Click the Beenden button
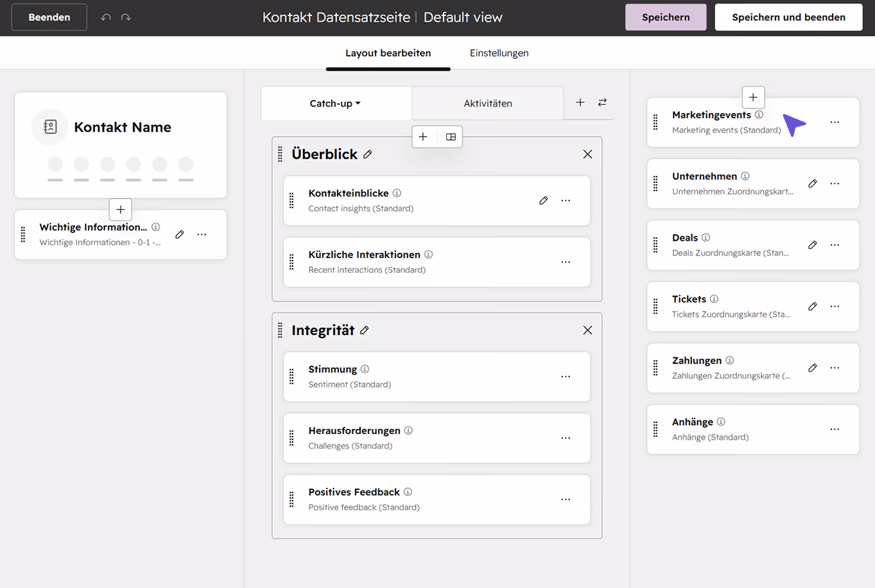The width and height of the screenshot is (875, 588). click(49, 17)
